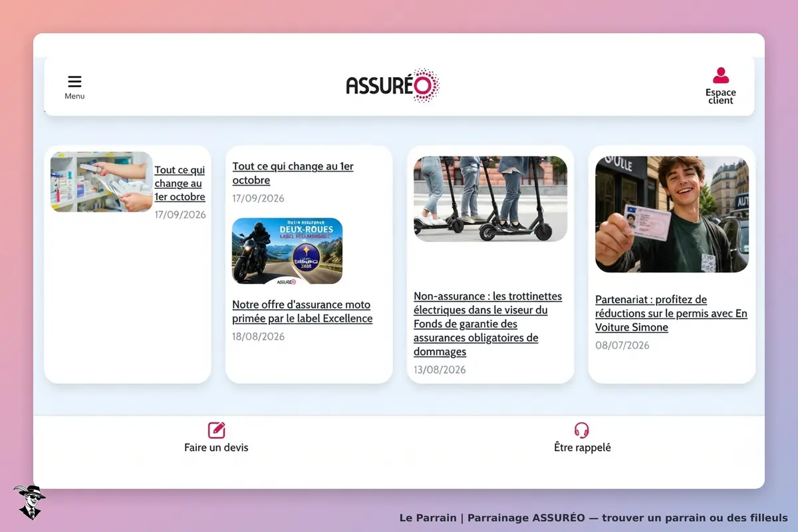798x532 pixels.
Task: Click the Faire un devis pencil icon
Action: [x=217, y=430]
